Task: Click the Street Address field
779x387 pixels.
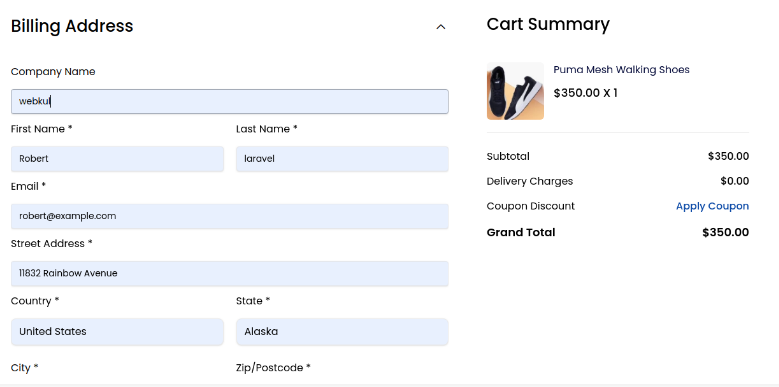Action: click(230, 274)
